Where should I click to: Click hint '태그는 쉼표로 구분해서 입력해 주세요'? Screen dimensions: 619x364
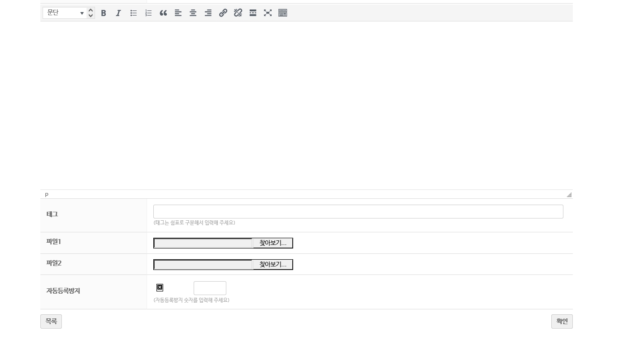[194, 223]
